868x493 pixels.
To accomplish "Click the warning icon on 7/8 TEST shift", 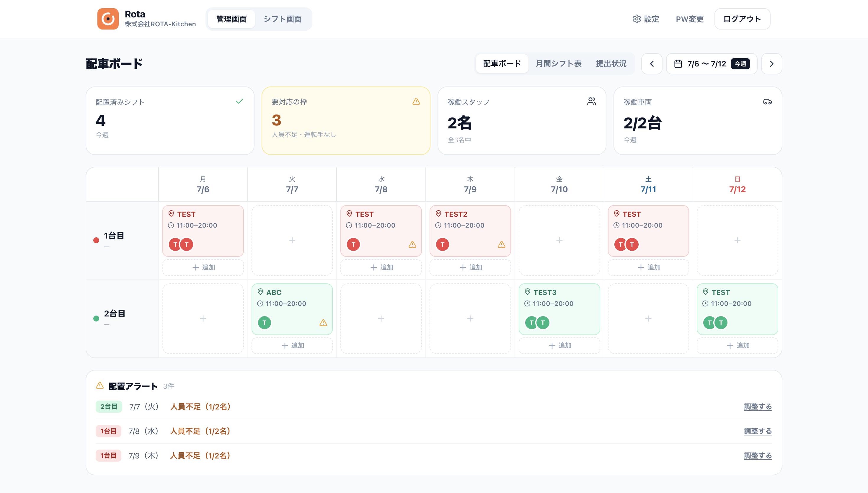I will (x=412, y=244).
